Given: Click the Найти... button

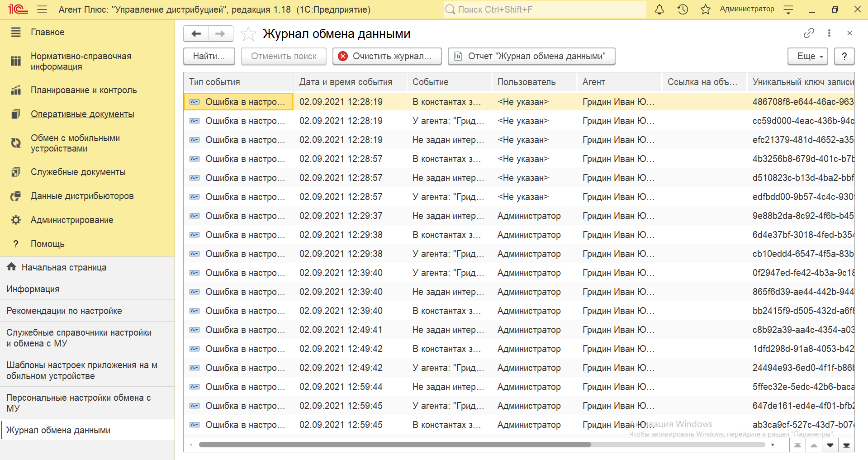Looking at the screenshot, I should [209, 56].
